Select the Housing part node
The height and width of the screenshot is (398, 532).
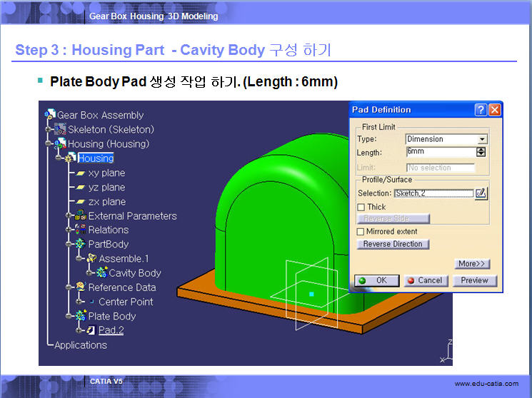click(96, 158)
